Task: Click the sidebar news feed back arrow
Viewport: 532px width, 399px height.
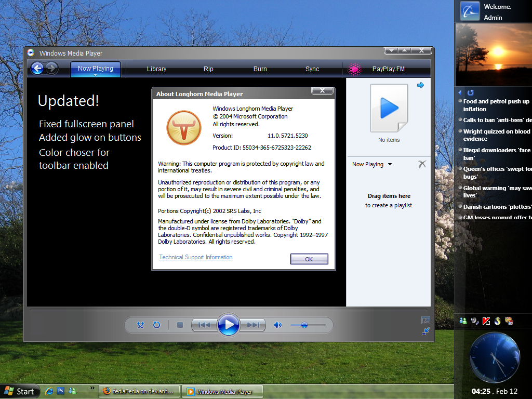Action: pyautogui.click(x=460, y=92)
